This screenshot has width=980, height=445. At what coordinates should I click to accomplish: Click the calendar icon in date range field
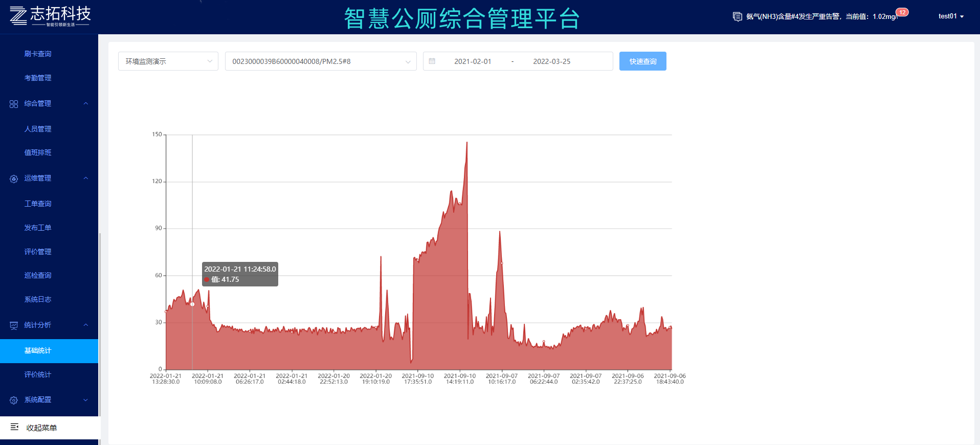[x=432, y=61]
